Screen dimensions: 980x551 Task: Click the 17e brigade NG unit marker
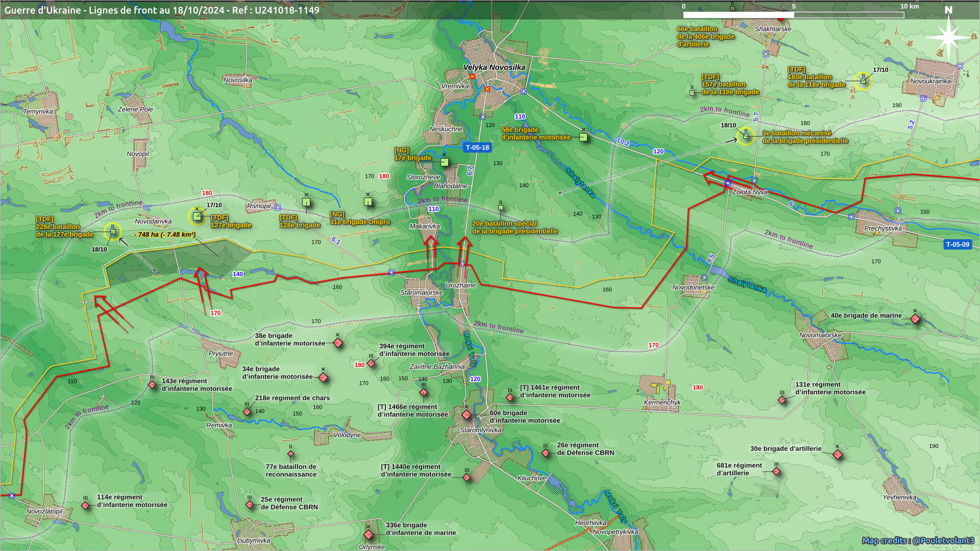tap(445, 162)
